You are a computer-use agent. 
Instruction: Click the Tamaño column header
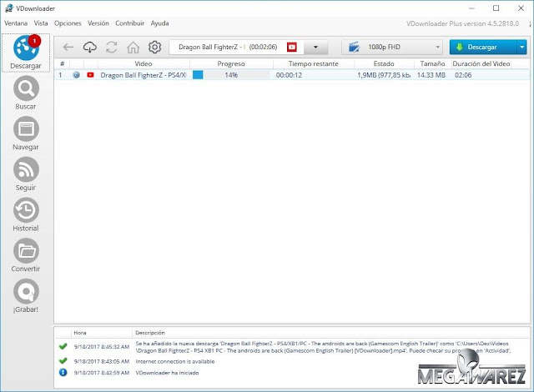point(432,63)
